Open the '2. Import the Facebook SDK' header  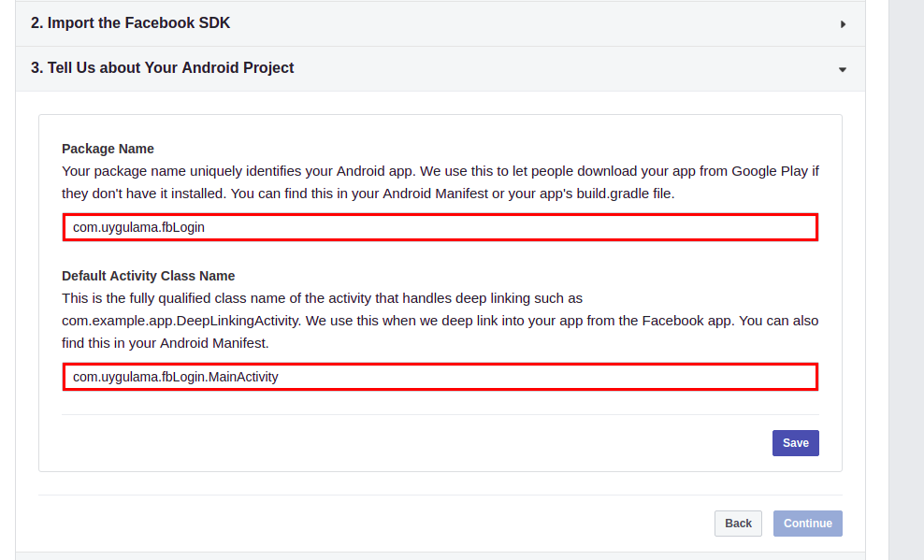(130, 23)
